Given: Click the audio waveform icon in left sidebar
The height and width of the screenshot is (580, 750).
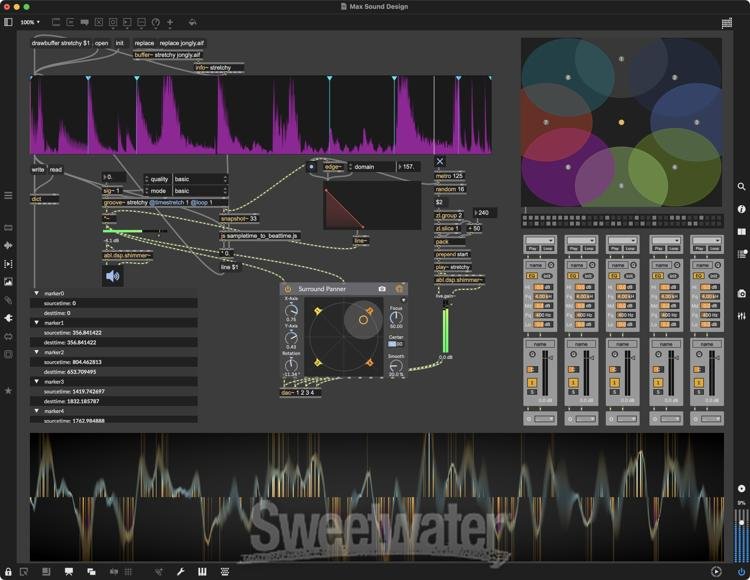Looking at the screenshot, I should 9,245.
